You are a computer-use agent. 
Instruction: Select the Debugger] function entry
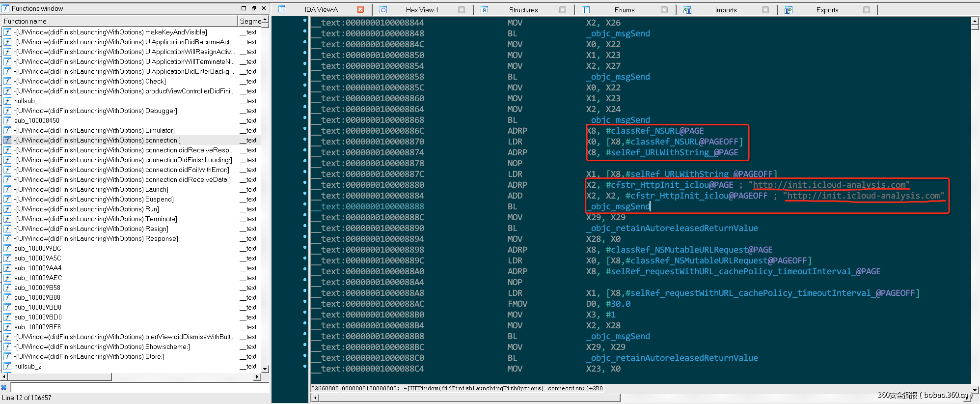96,111
